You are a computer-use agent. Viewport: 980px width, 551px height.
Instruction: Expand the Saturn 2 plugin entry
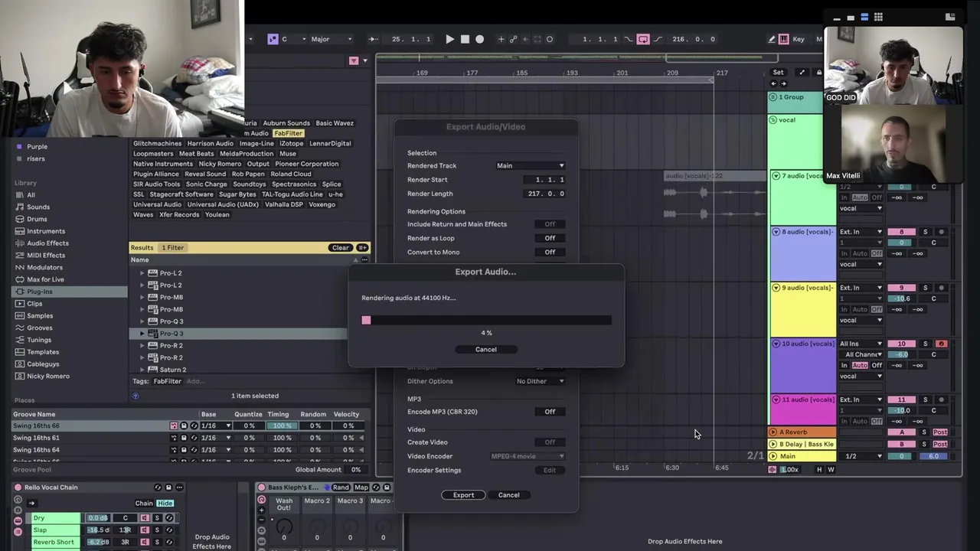click(x=142, y=370)
